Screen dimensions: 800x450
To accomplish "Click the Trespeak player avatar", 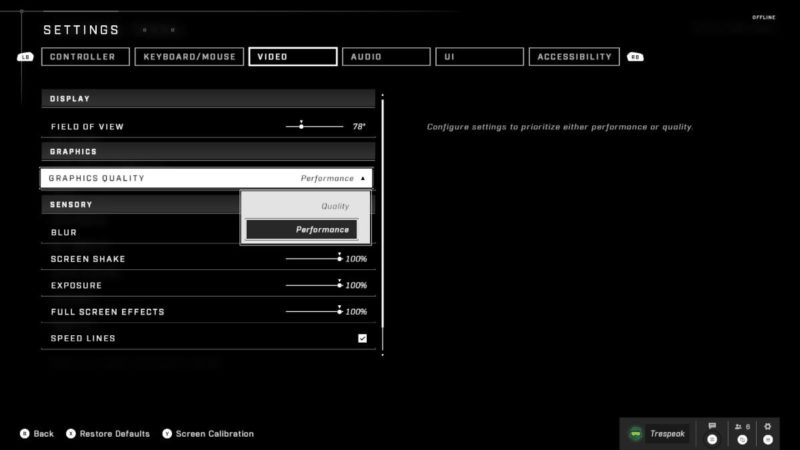I will pyautogui.click(x=636, y=434).
